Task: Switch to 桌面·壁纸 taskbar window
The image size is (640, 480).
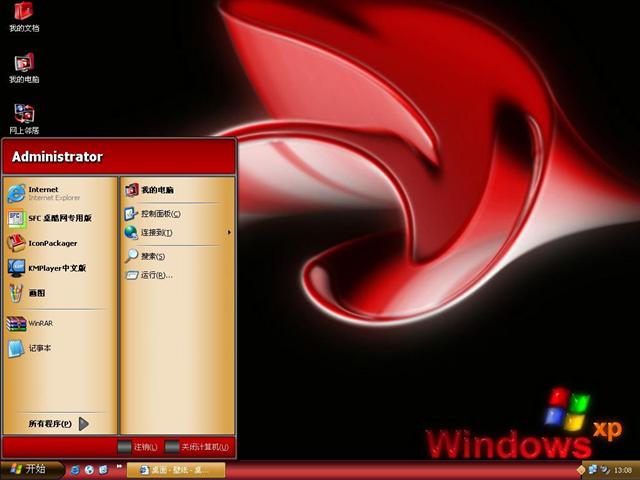Action: [176, 470]
